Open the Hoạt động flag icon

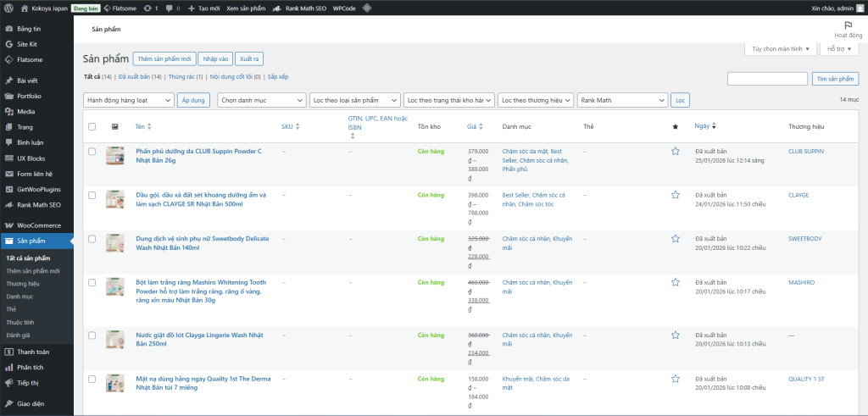pyautogui.click(x=849, y=25)
